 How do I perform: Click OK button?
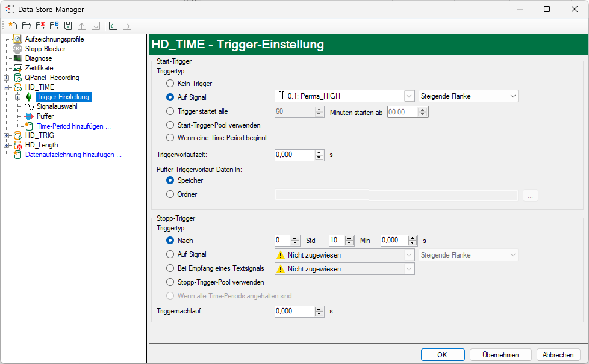click(443, 354)
